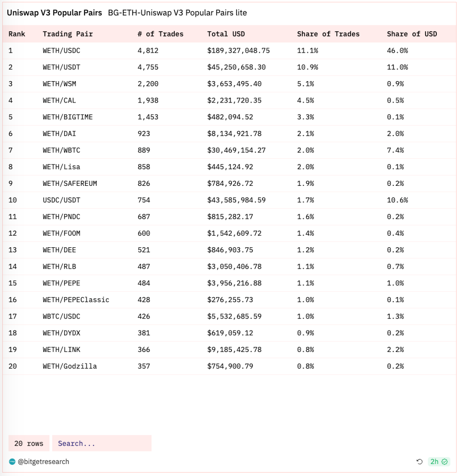Viewport: 460px width, 476px height.
Task: Select the WETH/Godzilla trading pair cell
Action: (x=70, y=366)
